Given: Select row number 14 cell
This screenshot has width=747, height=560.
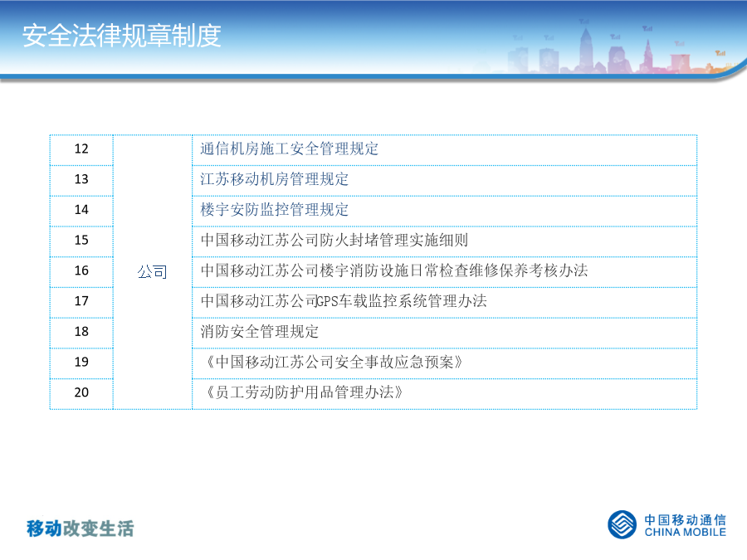Looking at the screenshot, I should (81, 211).
